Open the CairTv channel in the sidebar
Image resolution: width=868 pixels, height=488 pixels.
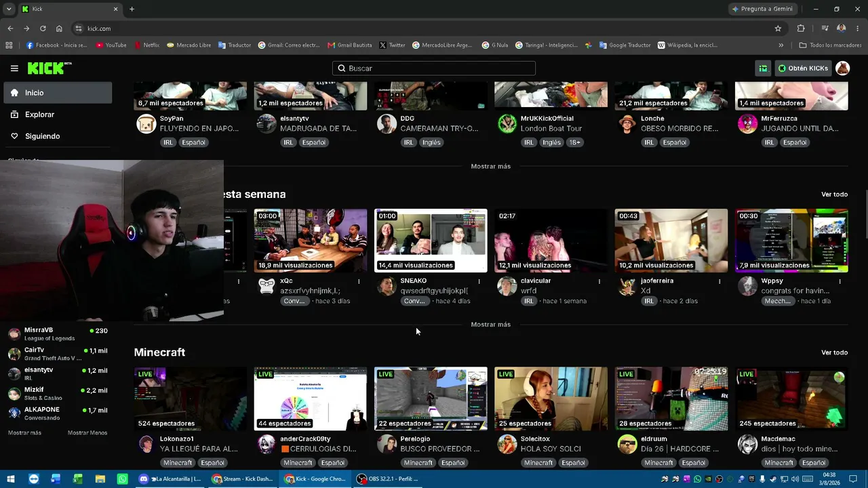(x=58, y=354)
